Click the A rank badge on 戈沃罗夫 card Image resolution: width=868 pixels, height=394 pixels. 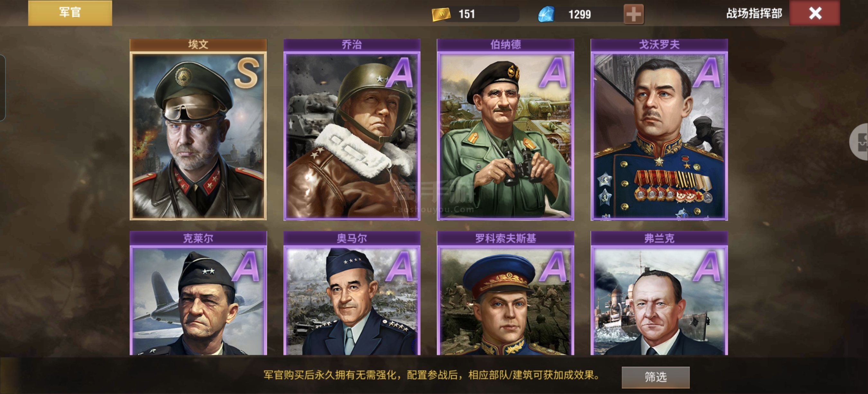(x=707, y=72)
